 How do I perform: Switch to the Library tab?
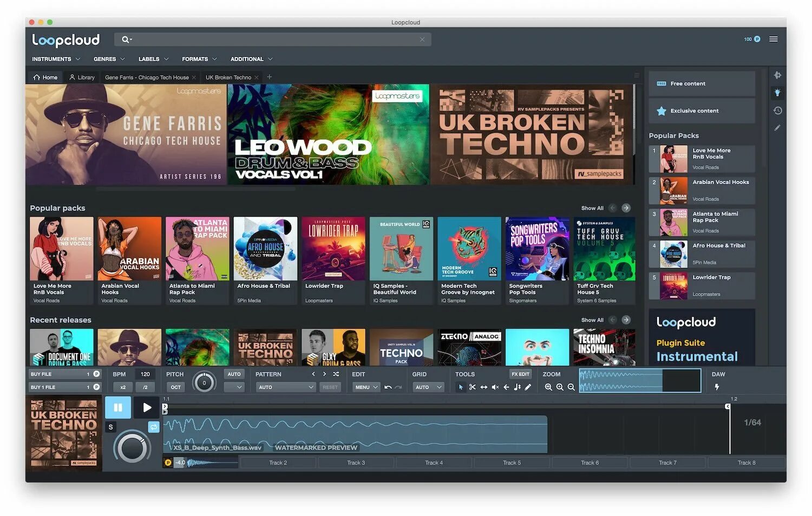[x=82, y=77]
